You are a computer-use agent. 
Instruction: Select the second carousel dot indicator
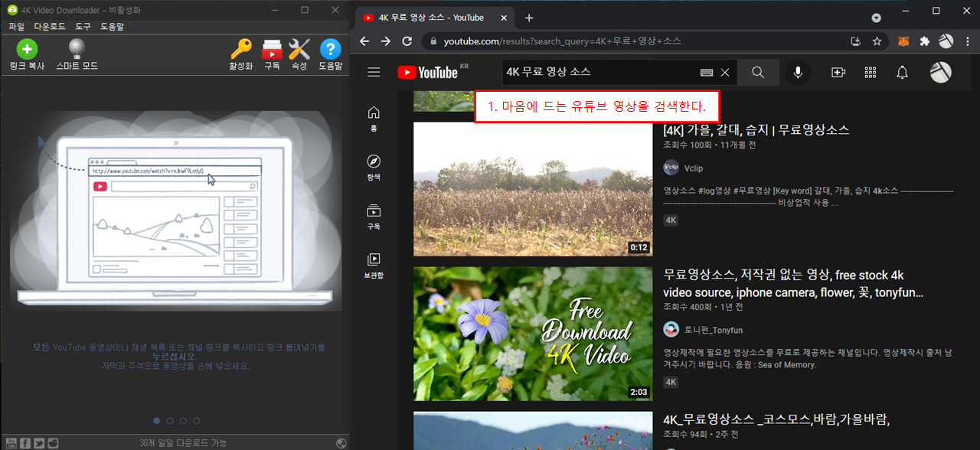pos(170,420)
